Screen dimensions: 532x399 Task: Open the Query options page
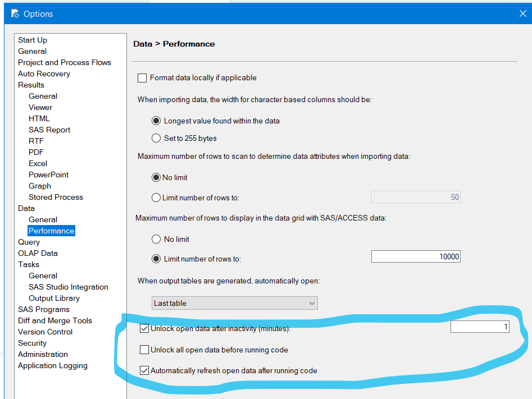(29, 242)
